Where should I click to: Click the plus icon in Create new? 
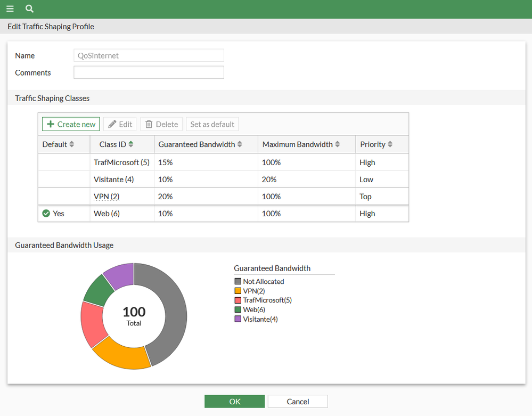coord(51,124)
